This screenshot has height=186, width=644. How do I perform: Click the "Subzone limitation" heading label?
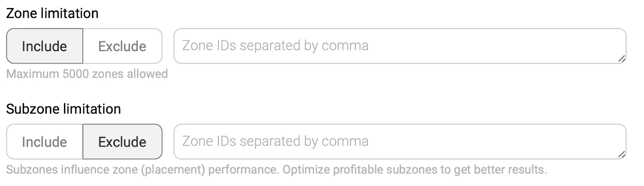64,109
